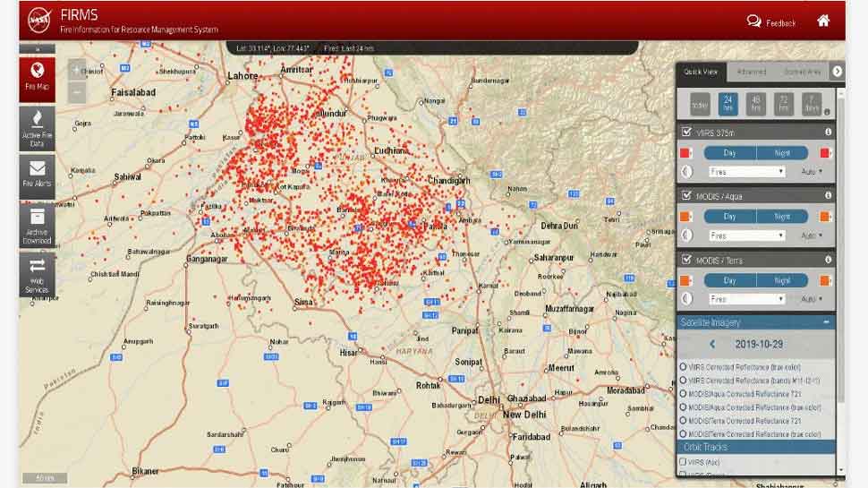Open the VIIRS 375m info icon
This screenshot has width=868, height=488.
coord(828,132)
